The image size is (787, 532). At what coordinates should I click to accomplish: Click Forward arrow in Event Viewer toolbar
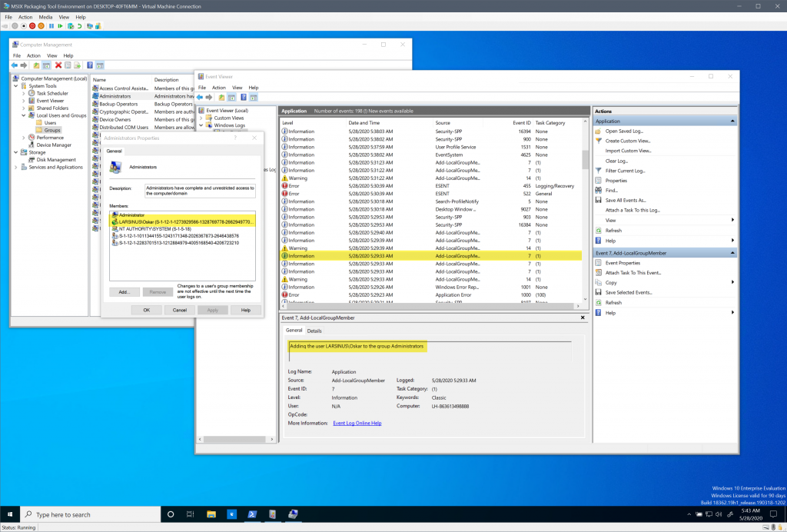point(209,98)
